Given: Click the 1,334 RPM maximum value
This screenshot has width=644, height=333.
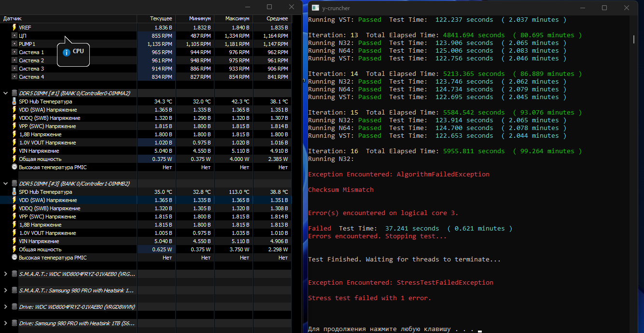Looking at the screenshot, I should click(237, 36).
